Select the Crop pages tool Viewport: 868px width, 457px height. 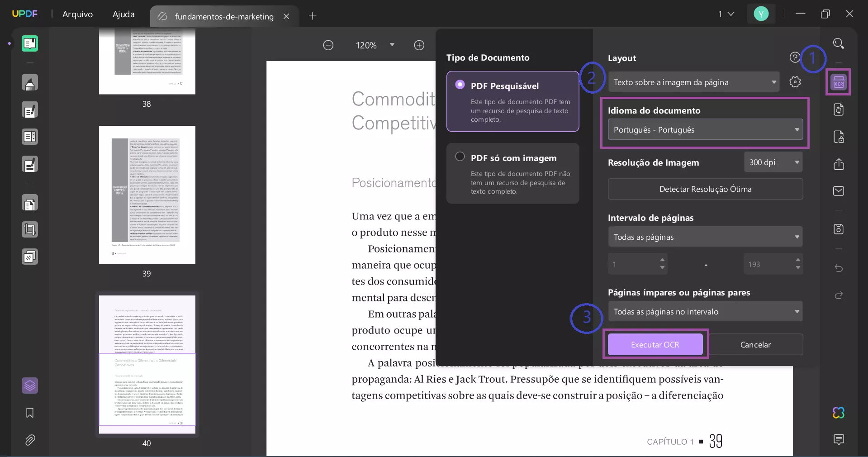(30, 229)
